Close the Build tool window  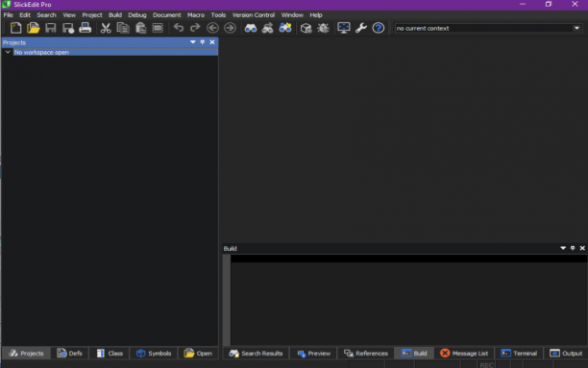(x=582, y=248)
